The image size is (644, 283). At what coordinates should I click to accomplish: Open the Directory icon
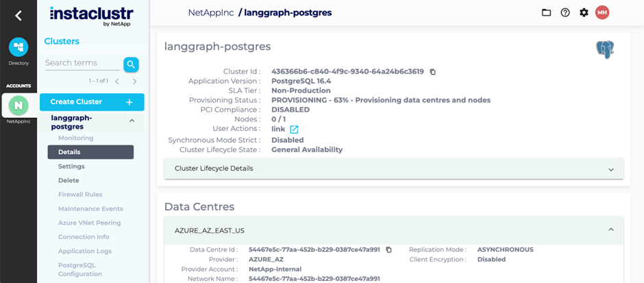pyautogui.click(x=18, y=47)
